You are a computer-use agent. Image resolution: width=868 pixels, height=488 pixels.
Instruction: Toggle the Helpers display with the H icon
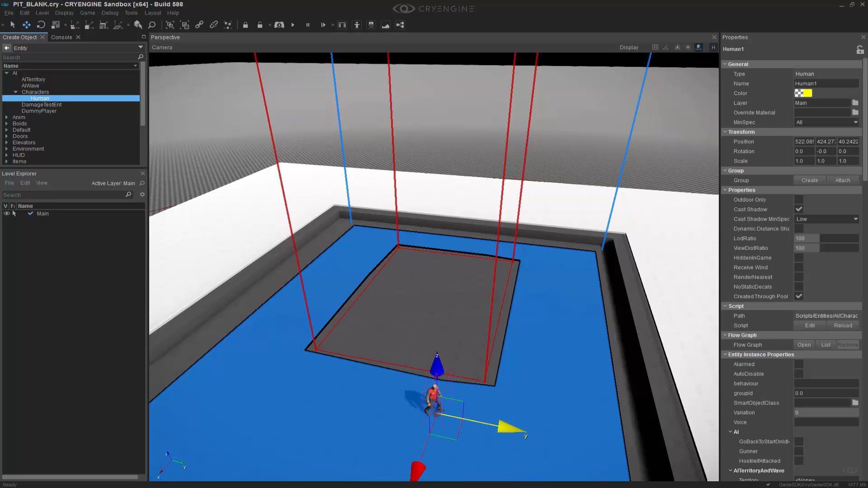coord(713,47)
